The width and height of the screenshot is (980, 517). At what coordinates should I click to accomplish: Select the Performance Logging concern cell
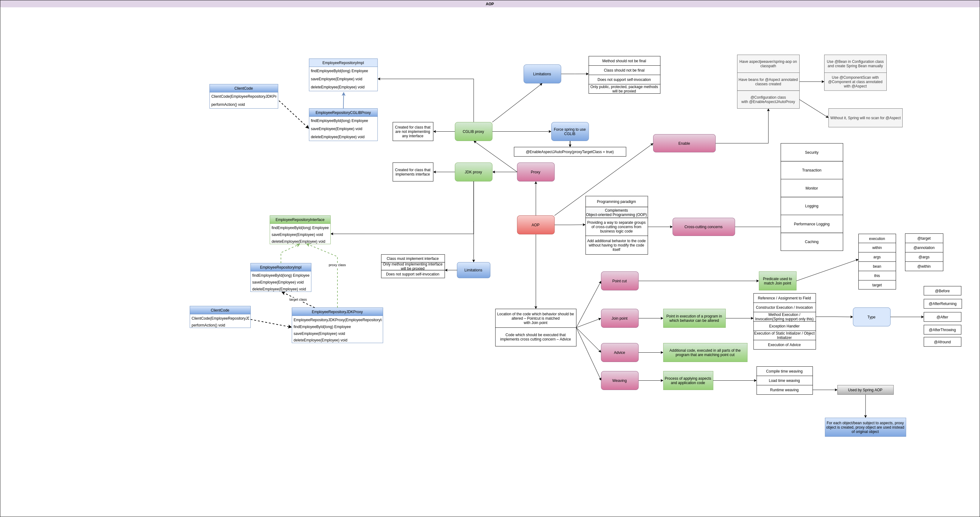[x=811, y=224]
